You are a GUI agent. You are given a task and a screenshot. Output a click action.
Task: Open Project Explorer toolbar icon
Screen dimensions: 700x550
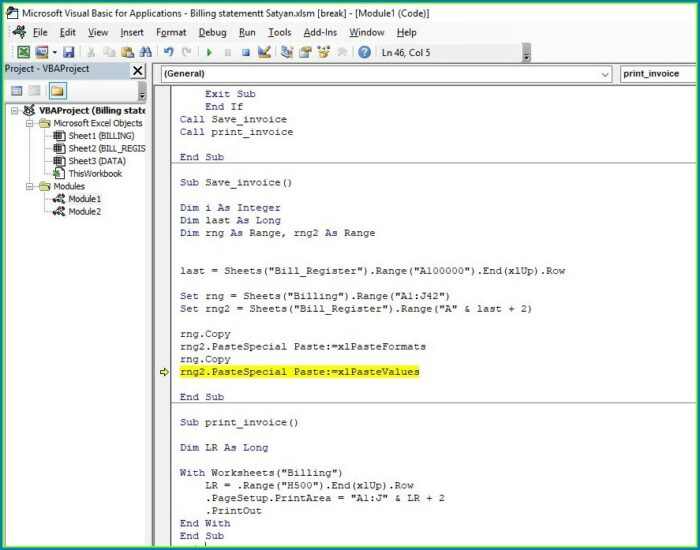coord(287,52)
